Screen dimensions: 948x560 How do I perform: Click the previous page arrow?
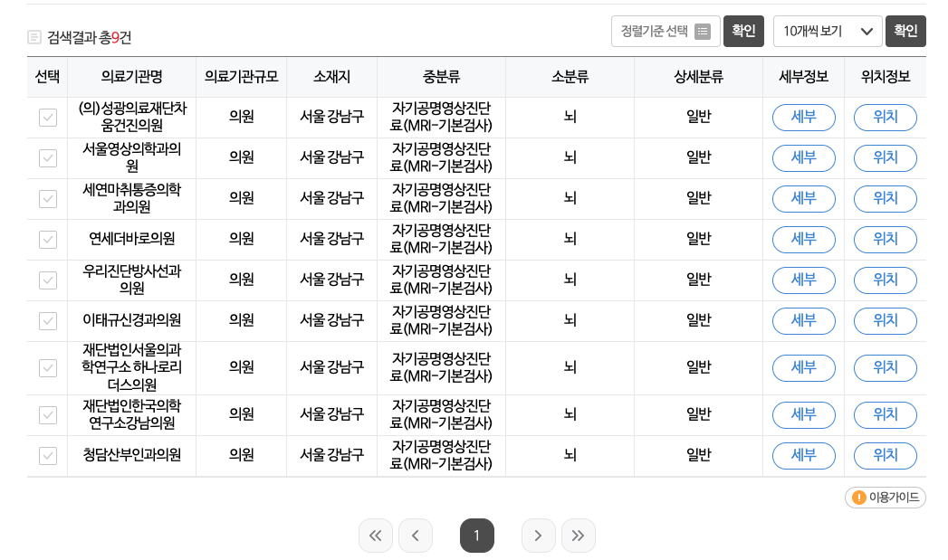416,536
